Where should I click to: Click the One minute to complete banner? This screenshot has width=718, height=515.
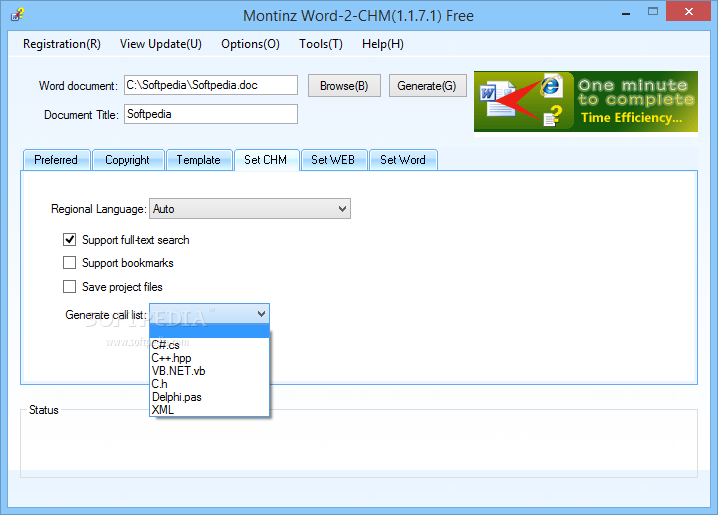click(x=586, y=102)
